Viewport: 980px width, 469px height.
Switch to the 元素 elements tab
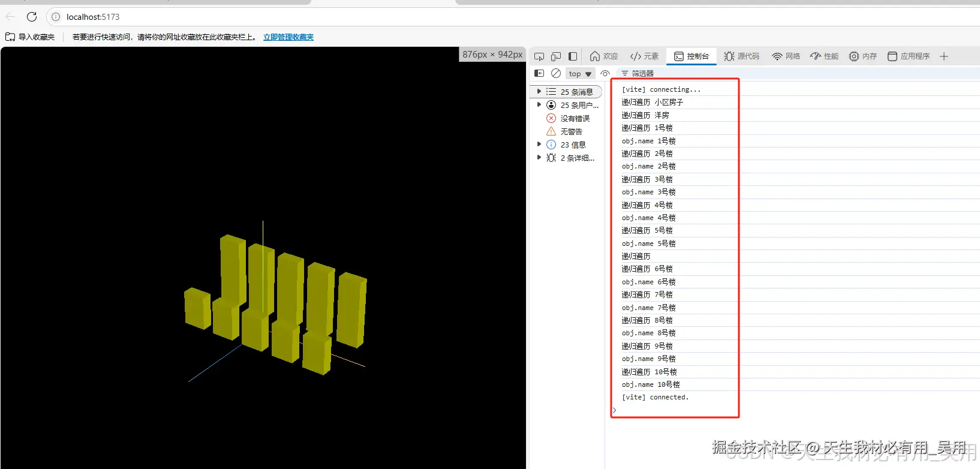click(644, 56)
